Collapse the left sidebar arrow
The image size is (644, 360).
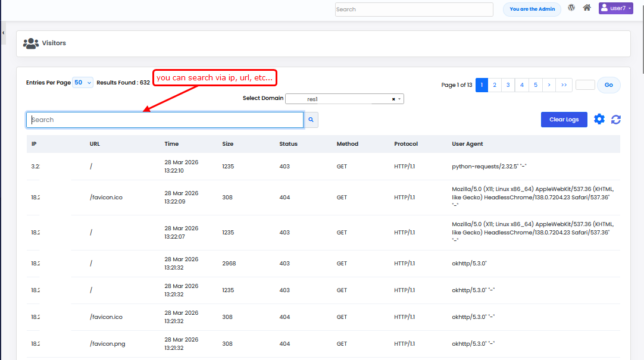(x=3, y=33)
